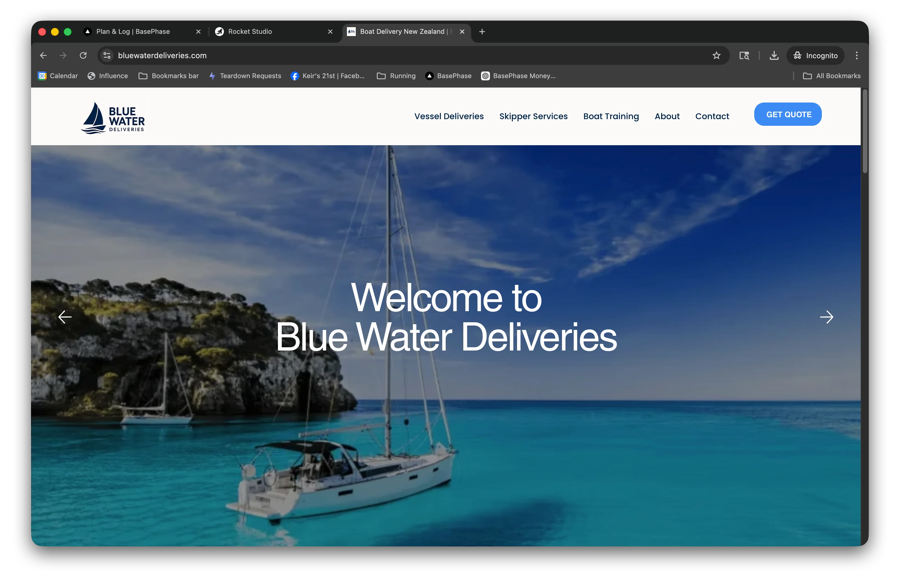Expand the Running bookmarks folder
Image resolution: width=900 pixels, height=588 pixels.
point(396,76)
